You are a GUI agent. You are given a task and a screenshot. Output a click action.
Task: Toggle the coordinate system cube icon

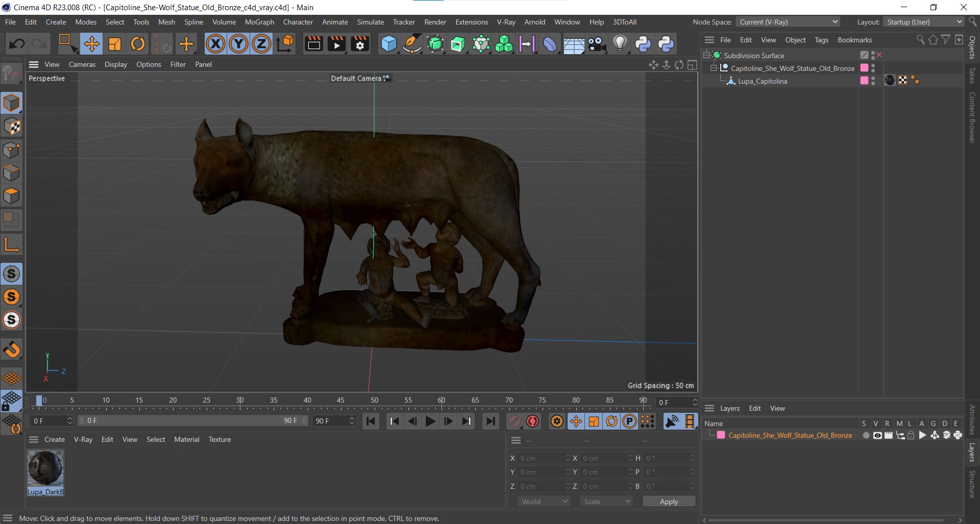[x=286, y=44]
